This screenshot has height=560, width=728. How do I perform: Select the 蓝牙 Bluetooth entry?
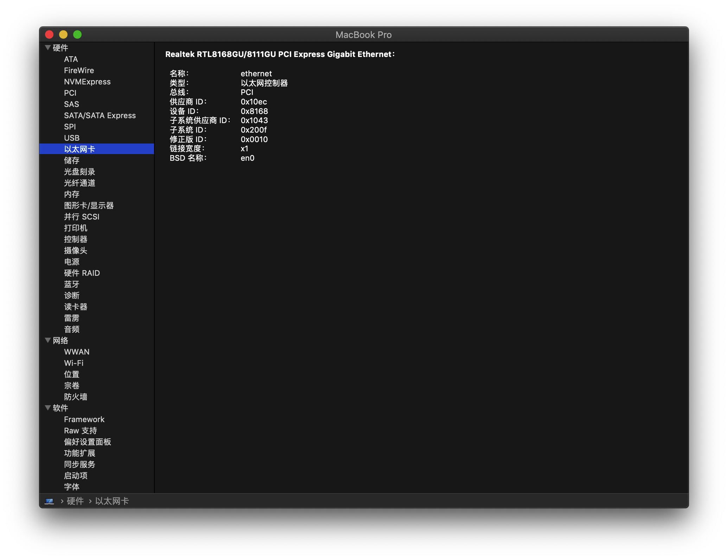point(72,284)
